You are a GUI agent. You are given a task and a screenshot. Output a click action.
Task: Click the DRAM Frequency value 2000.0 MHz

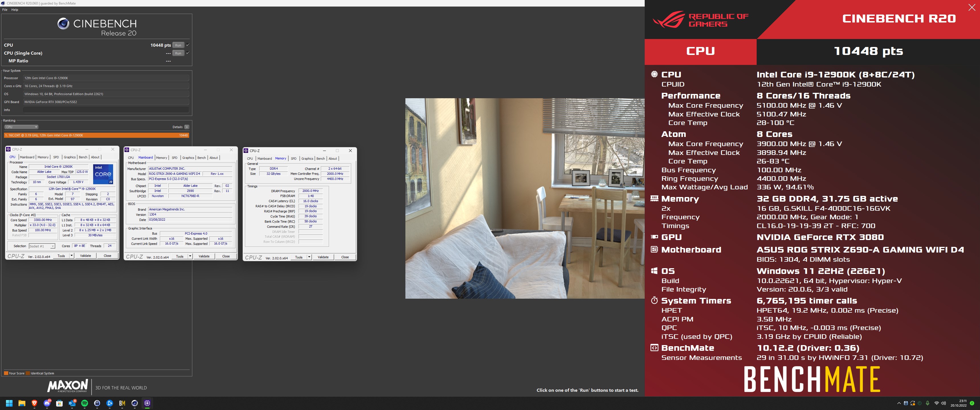point(311,191)
